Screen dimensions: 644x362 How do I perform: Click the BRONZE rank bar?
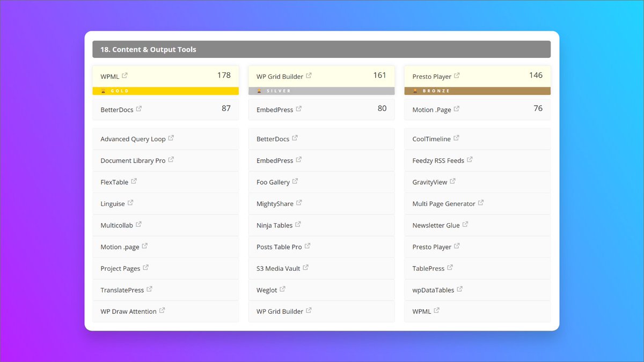pos(478,91)
